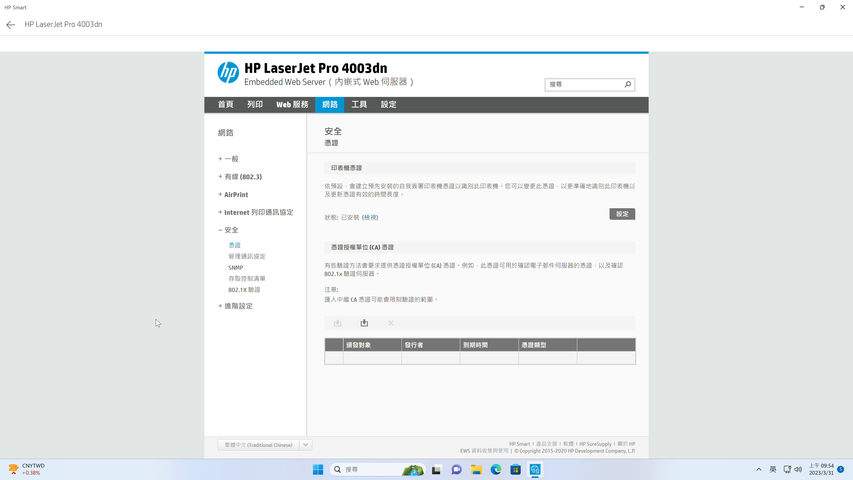This screenshot has height=480, width=853.
Task: Click the import CA certificate icon
Action: point(364,323)
